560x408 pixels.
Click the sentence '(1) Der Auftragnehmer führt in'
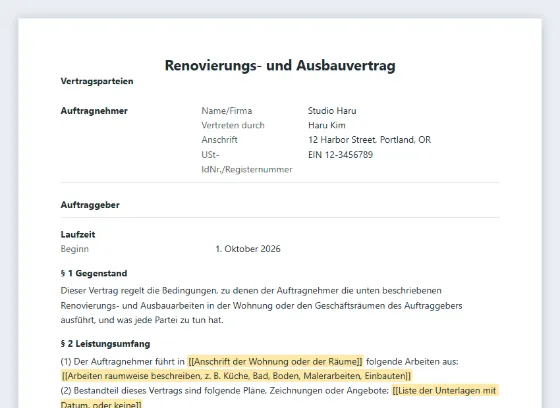(x=122, y=362)
